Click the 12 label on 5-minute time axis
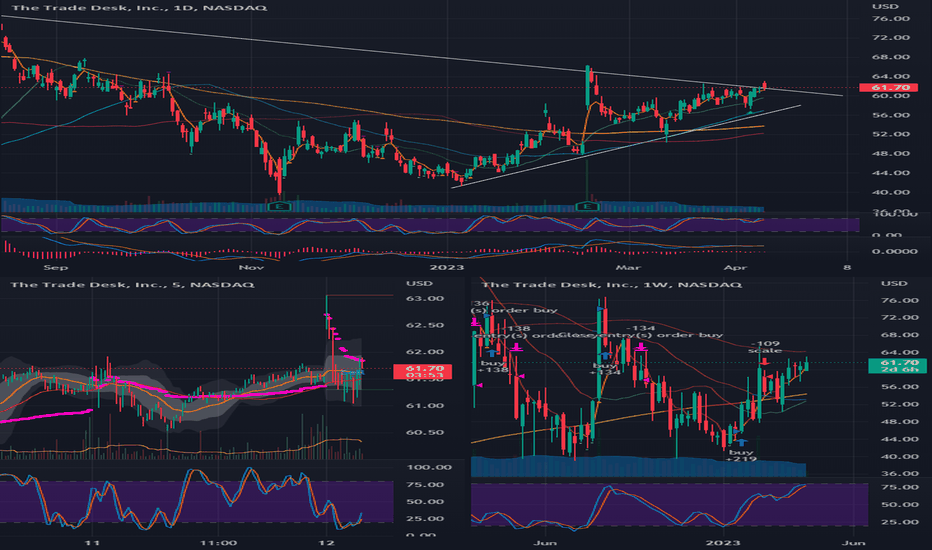Image resolution: width=932 pixels, height=550 pixels. (x=326, y=542)
